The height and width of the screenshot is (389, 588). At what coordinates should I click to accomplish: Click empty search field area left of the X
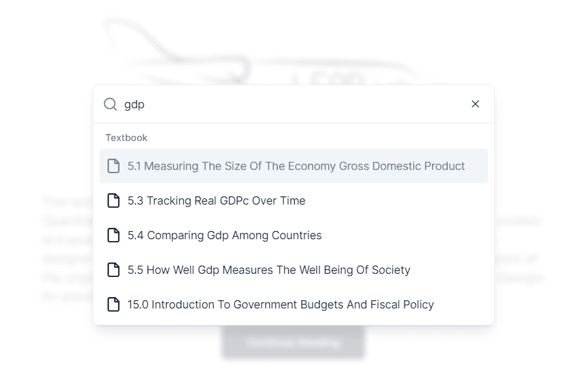(x=377, y=104)
